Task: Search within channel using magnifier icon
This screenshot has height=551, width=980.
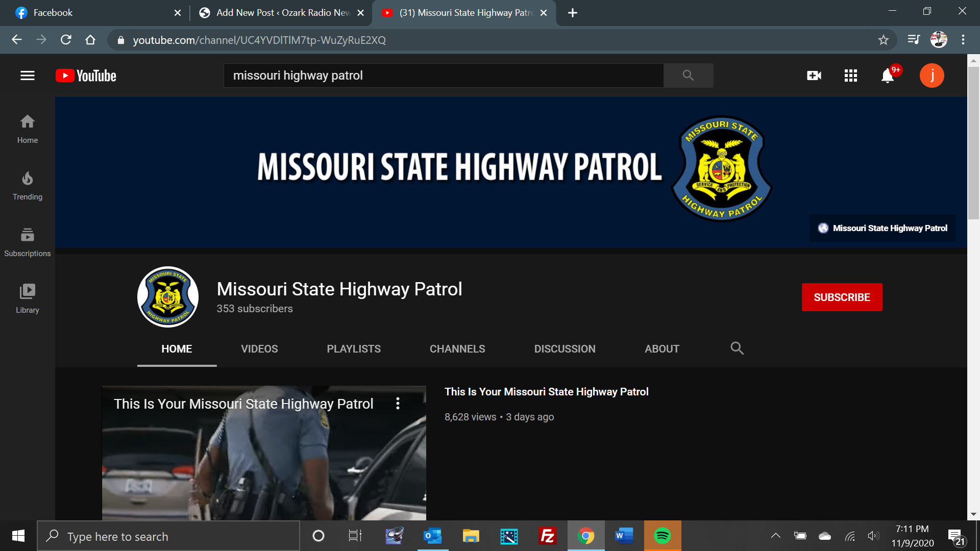Action: [737, 348]
